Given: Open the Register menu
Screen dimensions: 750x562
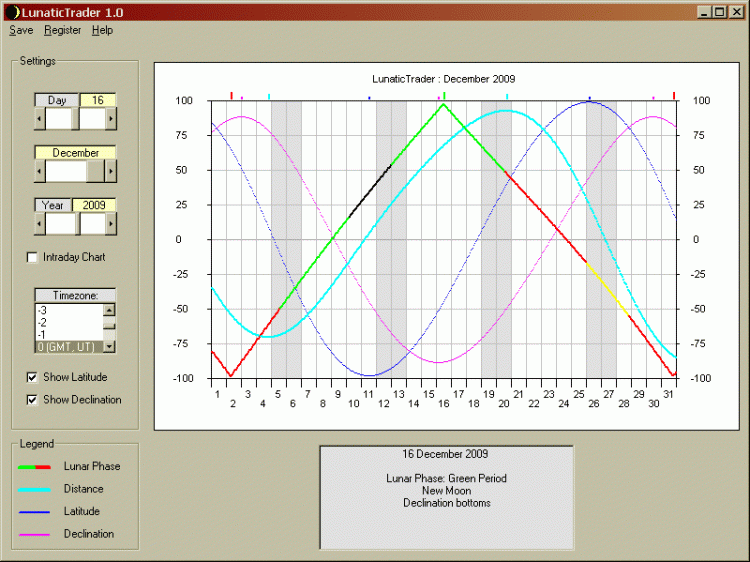Looking at the screenshot, I should 62,30.
